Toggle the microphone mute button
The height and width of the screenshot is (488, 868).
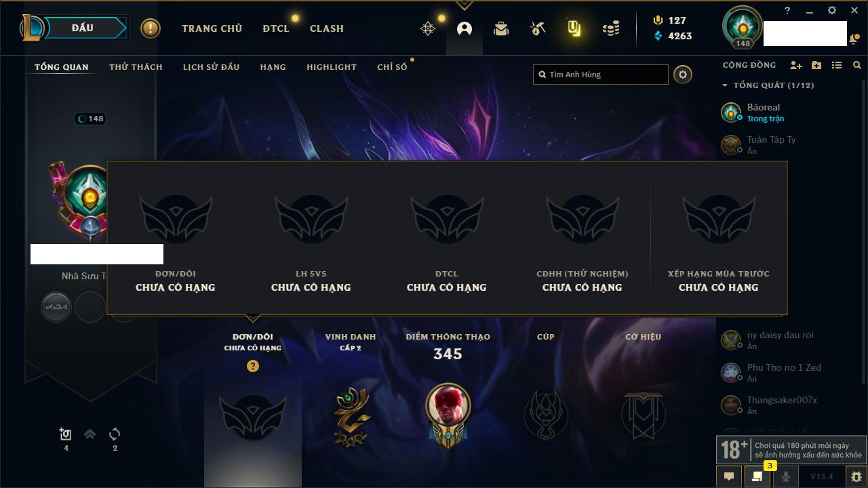pos(785,476)
